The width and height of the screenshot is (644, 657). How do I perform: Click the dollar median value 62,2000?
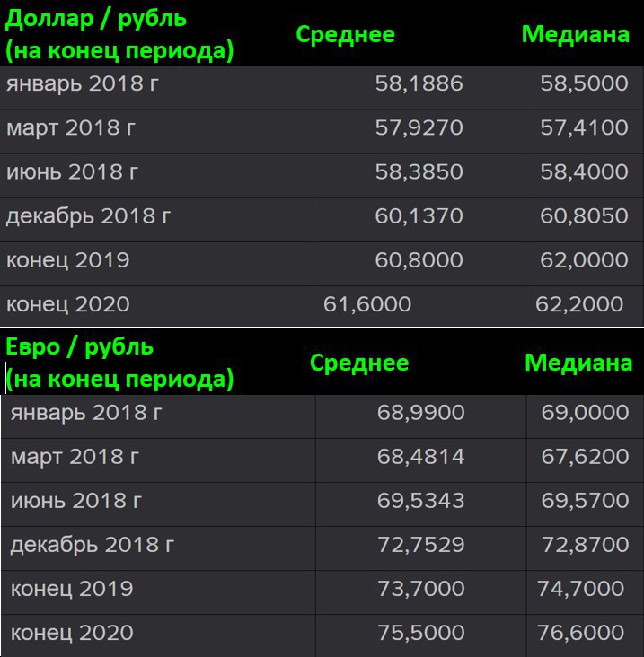click(579, 304)
